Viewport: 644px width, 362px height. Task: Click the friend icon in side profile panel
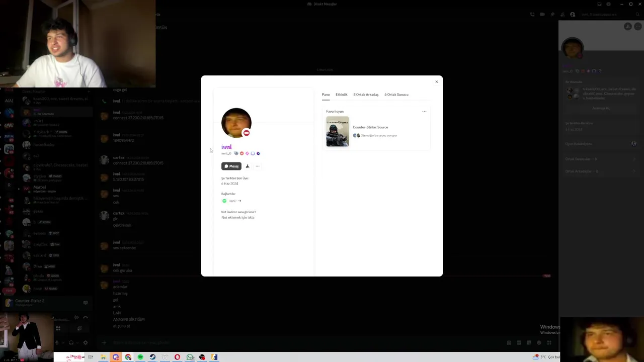[627, 27]
